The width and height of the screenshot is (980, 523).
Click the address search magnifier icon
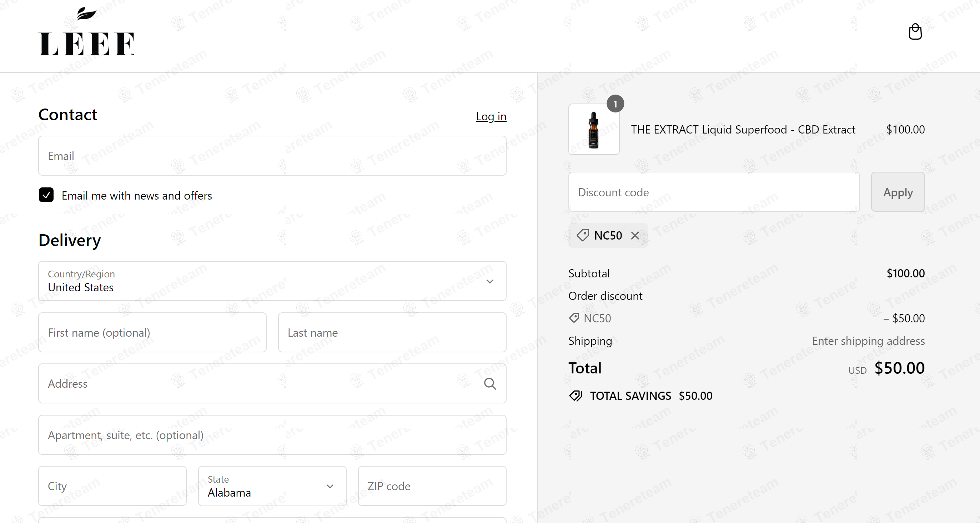coord(489,384)
